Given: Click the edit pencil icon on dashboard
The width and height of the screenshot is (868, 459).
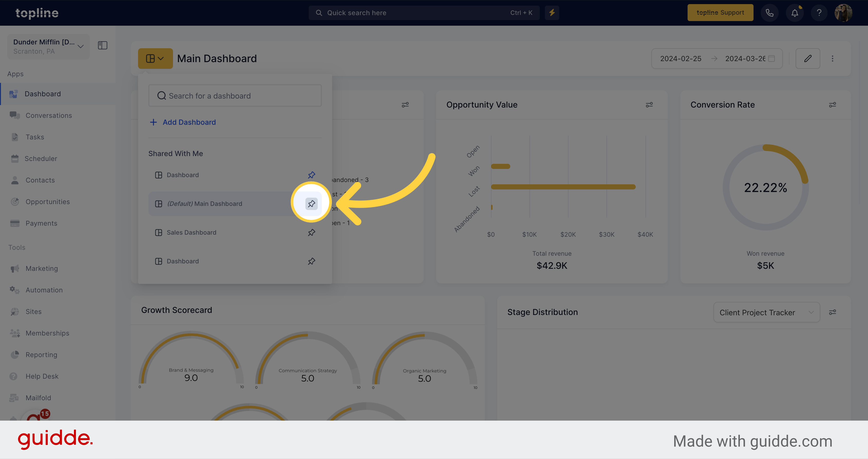Looking at the screenshot, I should pyautogui.click(x=808, y=58).
